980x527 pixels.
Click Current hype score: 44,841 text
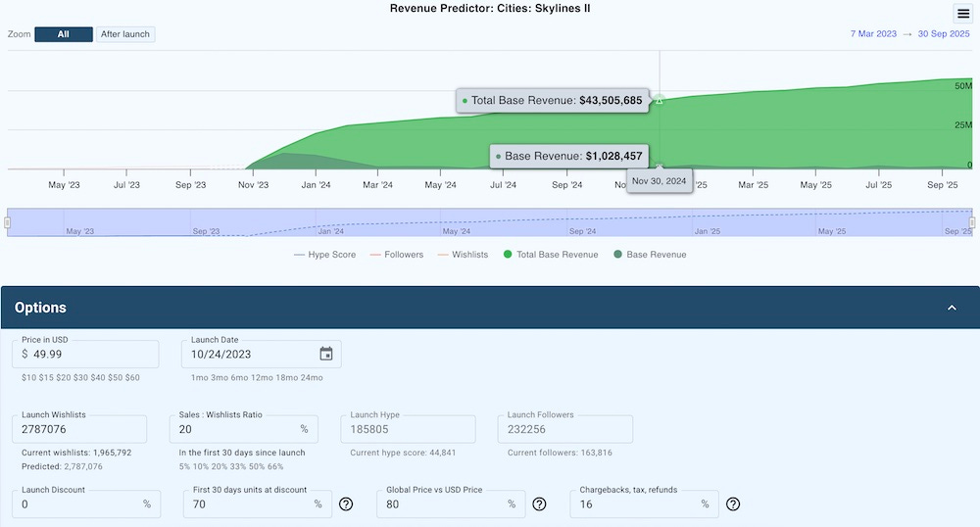(403, 453)
